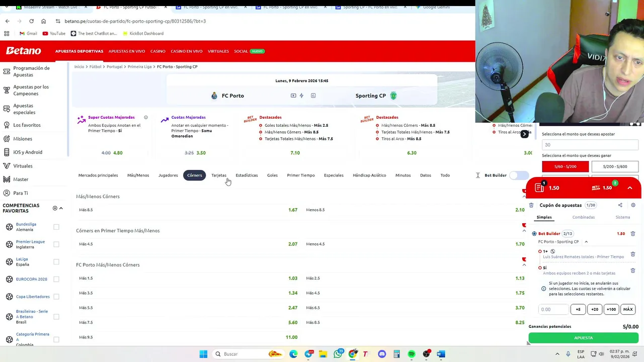Viewport: 644px width, 362px height.
Task: Add a favorite competition with the plus icon
Action: 55,208
